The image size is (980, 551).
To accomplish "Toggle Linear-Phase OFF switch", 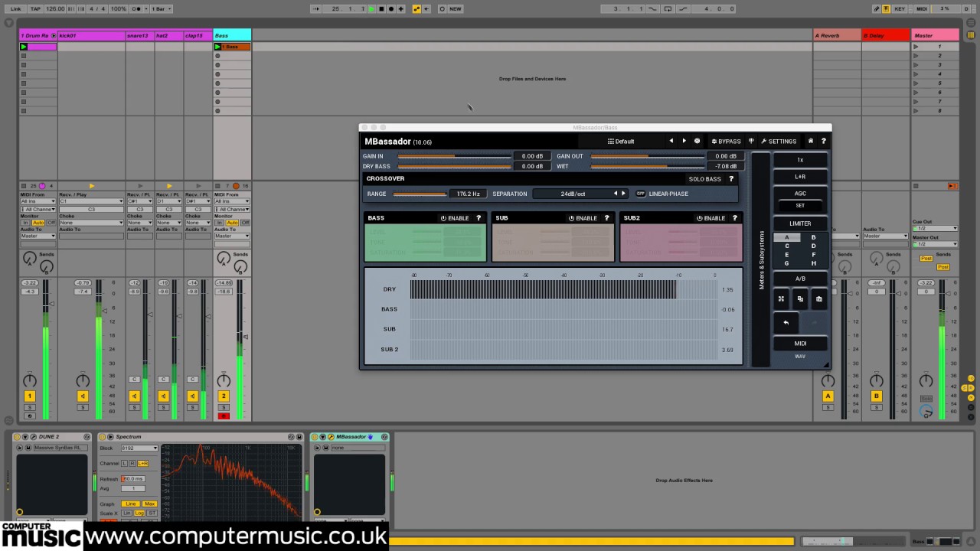I will (x=641, y=194).
